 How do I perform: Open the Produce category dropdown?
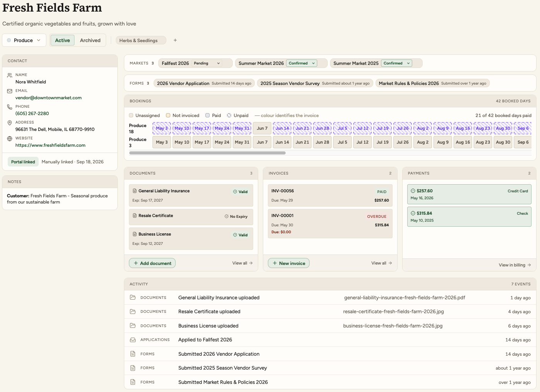[24, 40]
